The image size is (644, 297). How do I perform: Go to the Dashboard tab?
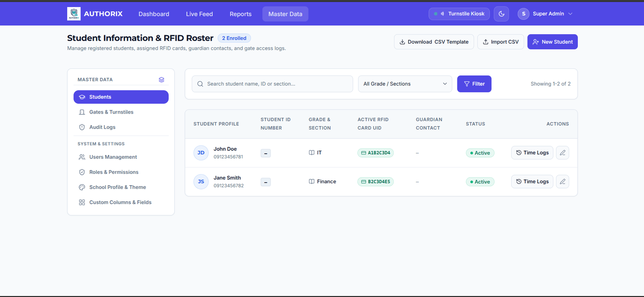[x=154, y=14]
